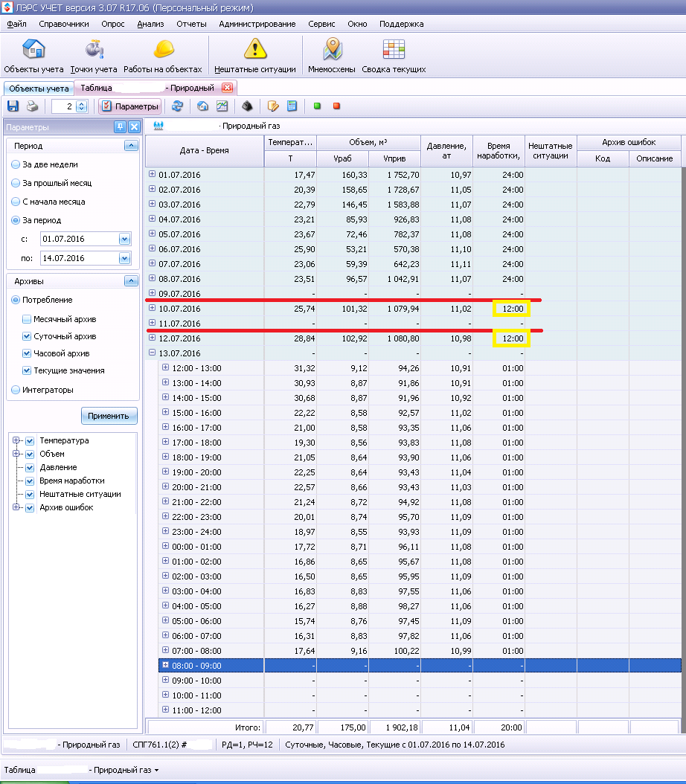Expand the Объем tree node

[x=16, y=454]
